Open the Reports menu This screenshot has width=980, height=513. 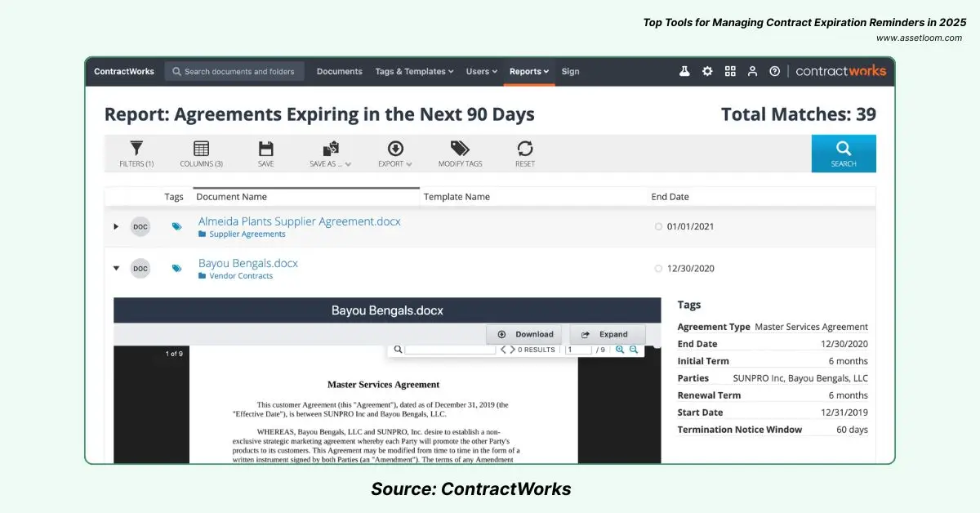[x=529, y=71]
